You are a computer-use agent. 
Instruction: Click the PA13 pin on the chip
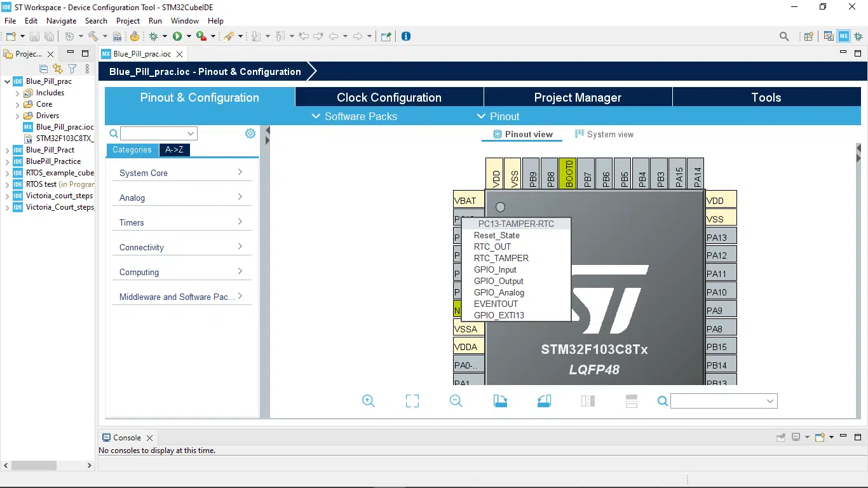[721, 237]
